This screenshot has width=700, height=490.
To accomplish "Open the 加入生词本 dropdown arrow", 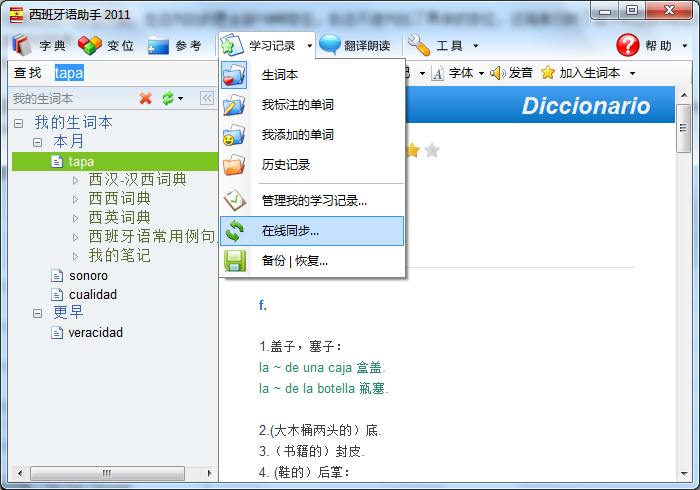I will point(632,73).
